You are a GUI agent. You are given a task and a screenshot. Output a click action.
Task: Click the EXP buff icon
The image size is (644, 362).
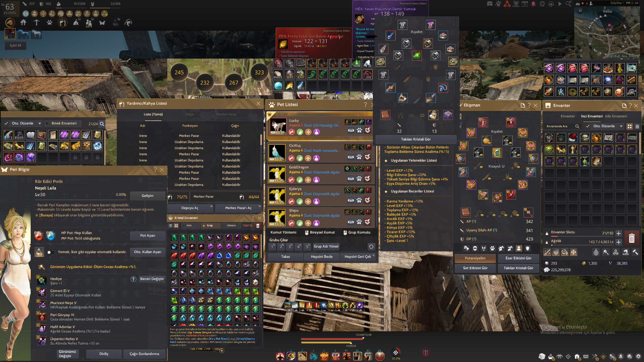[x=87, y=13]
